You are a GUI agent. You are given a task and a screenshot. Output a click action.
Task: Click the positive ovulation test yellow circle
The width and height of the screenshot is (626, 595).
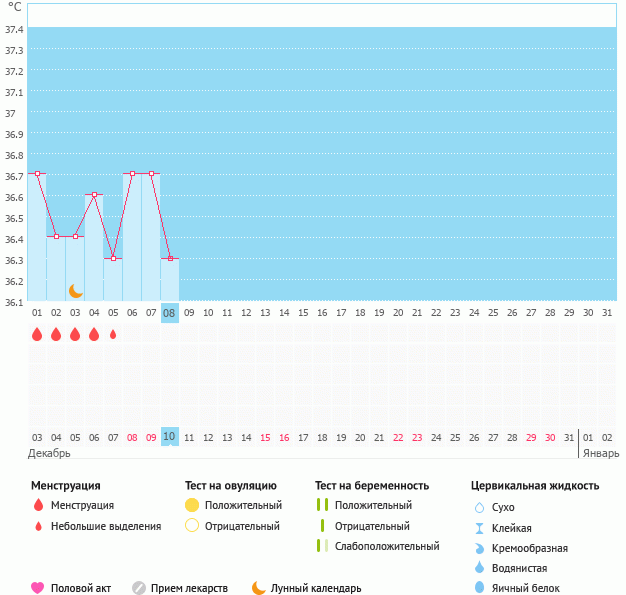point(193,505)
